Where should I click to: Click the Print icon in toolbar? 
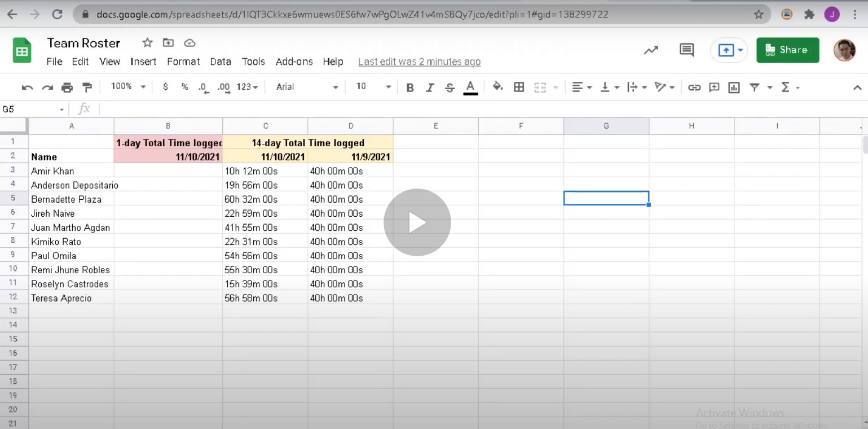67,87
